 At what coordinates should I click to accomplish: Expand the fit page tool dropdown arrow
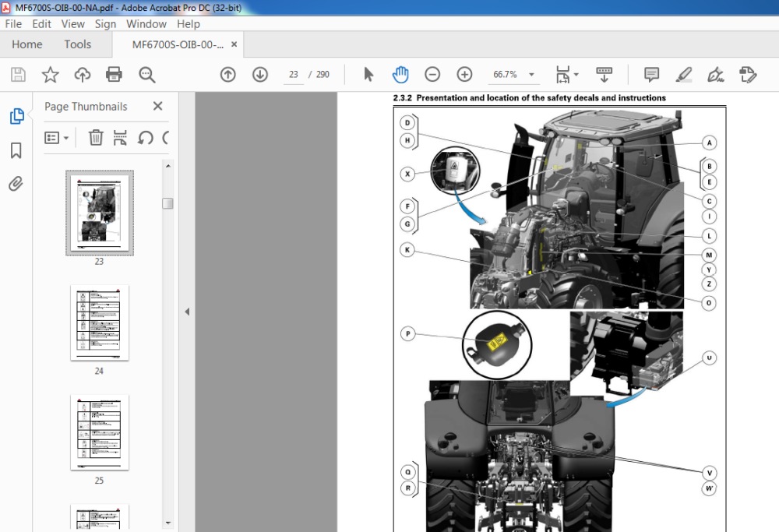[576, 75]
